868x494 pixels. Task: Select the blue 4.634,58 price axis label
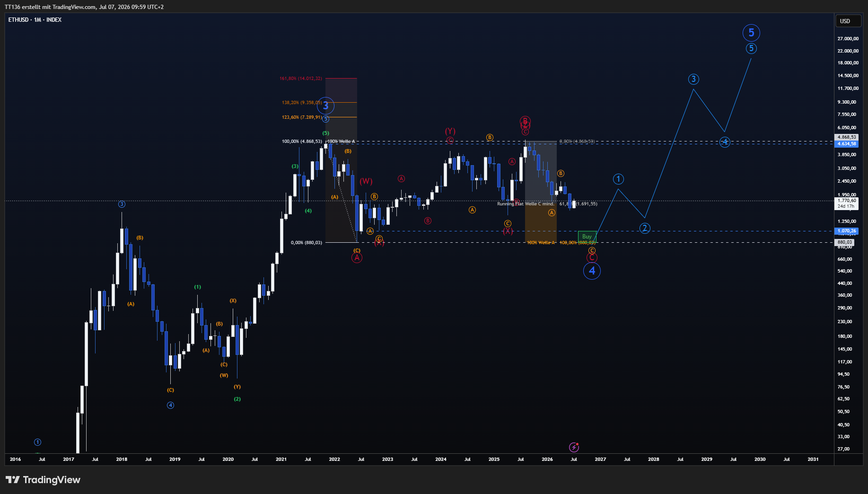847,144
